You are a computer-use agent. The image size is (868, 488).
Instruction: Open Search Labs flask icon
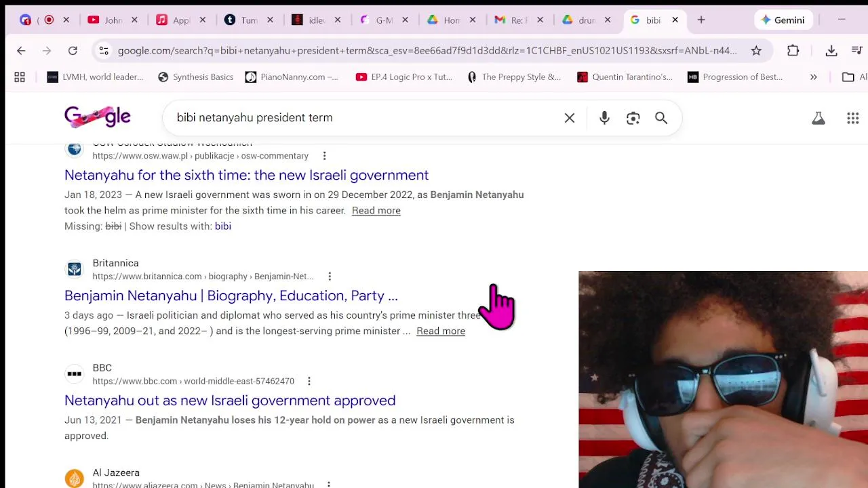point(818,119)
